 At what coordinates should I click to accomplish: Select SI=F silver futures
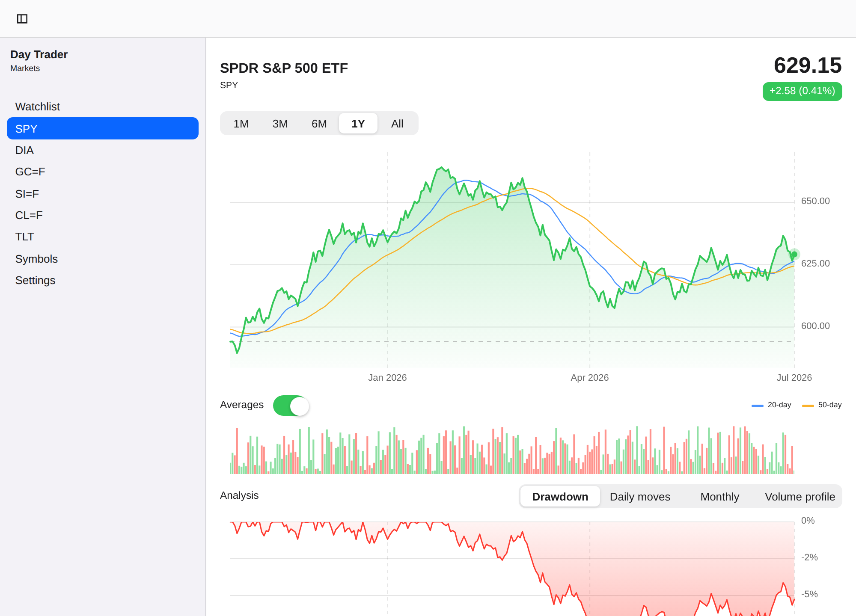pos(103,194)
